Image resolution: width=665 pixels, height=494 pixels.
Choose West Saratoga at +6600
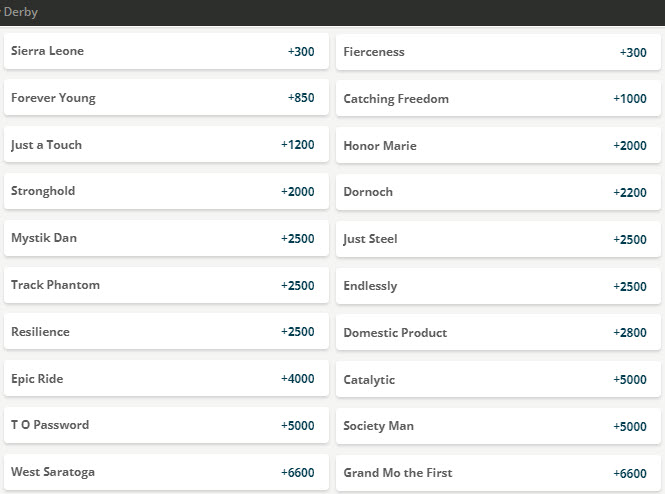(x=166, y=472)
